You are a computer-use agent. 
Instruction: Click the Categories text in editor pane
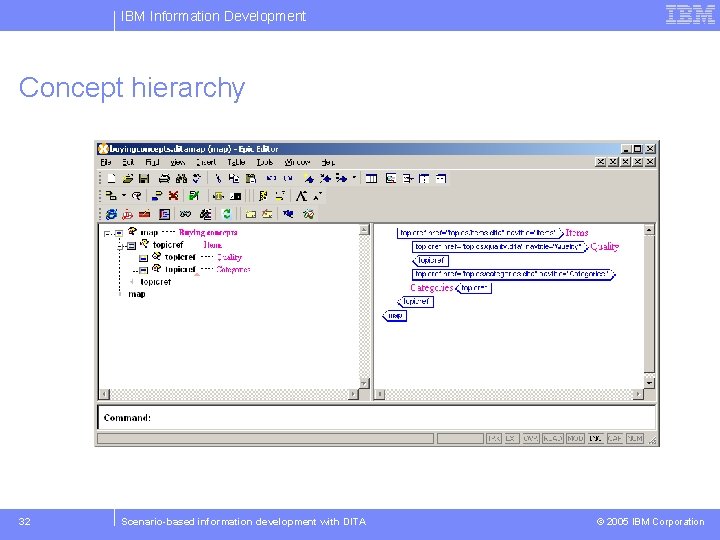click(x=432, y=287)
